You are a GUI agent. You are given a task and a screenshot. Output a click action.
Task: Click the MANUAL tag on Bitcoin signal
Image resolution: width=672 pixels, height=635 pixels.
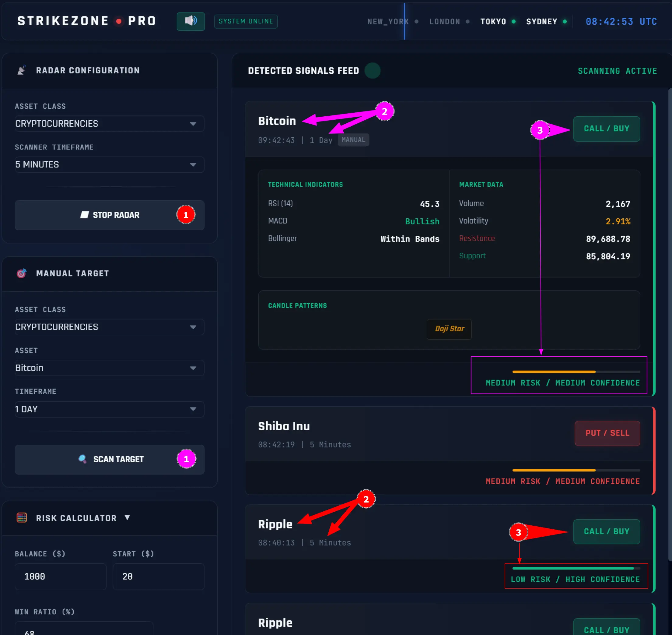[x=353, y=140]
